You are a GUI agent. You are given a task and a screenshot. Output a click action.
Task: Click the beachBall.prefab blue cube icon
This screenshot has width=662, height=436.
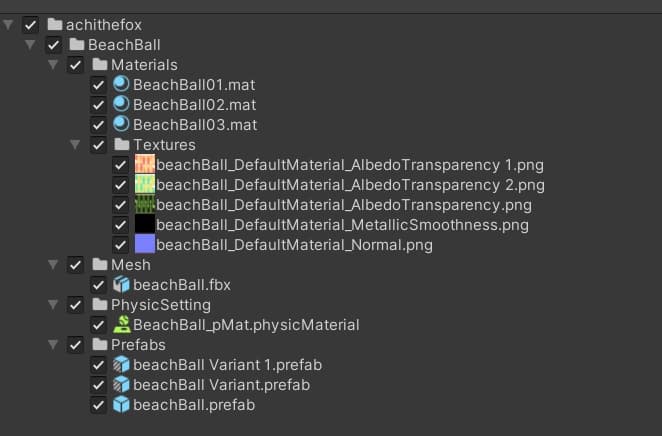pyautogui.click(x=122, y=405)
